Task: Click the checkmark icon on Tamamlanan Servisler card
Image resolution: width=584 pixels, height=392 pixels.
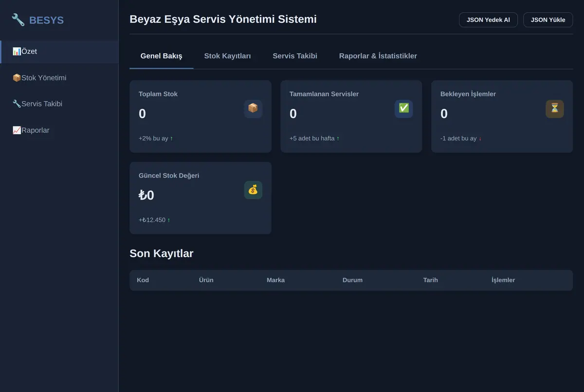Action: 404,108
